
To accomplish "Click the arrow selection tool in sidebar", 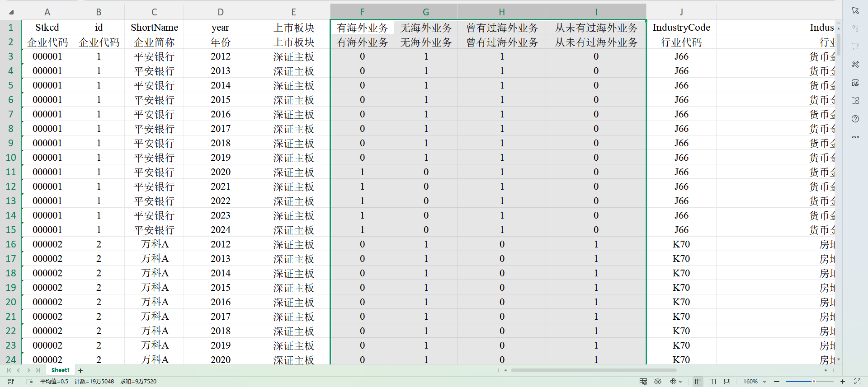I will coord(855,10).
